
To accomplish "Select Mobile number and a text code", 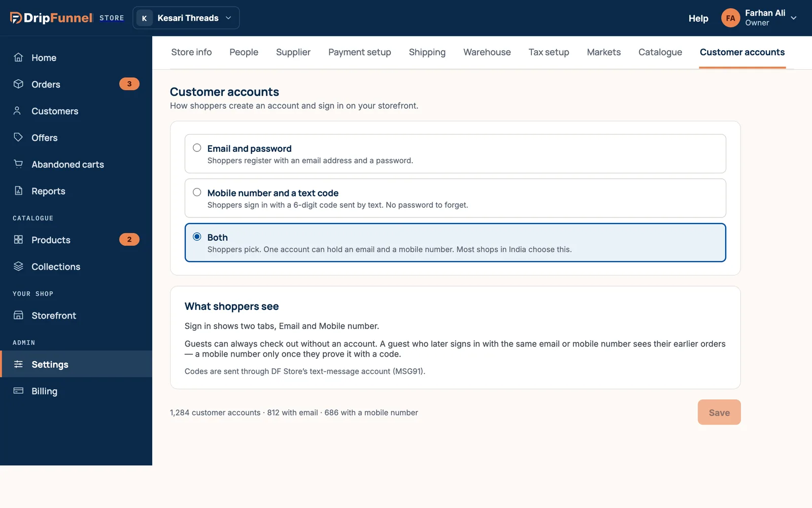I will tap(455, 198).
